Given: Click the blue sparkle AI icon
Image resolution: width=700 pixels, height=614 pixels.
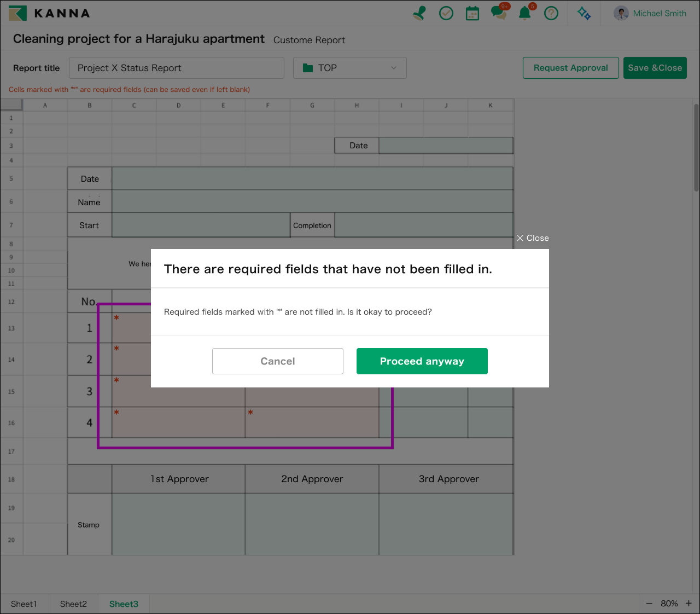Looking at the screenshot, I should (584, 13).
